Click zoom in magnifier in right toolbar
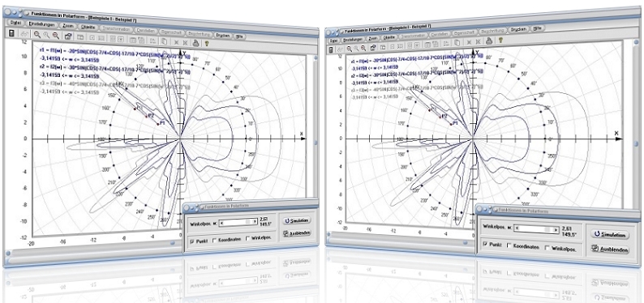This screenshot has width=644, height=303. (349, 49)
